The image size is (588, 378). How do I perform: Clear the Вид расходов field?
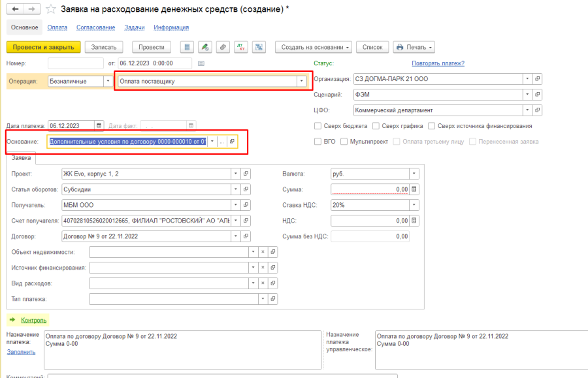[262, 283]
